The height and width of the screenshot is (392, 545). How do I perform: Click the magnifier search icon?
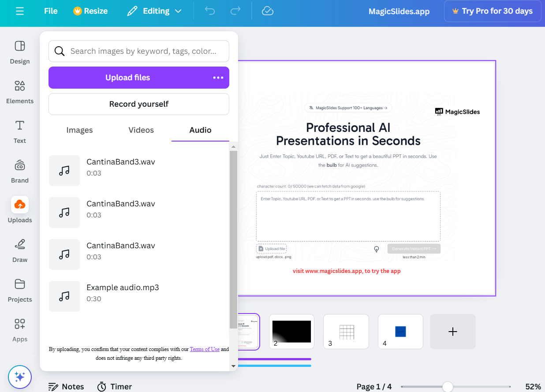(x=60, y=51)
